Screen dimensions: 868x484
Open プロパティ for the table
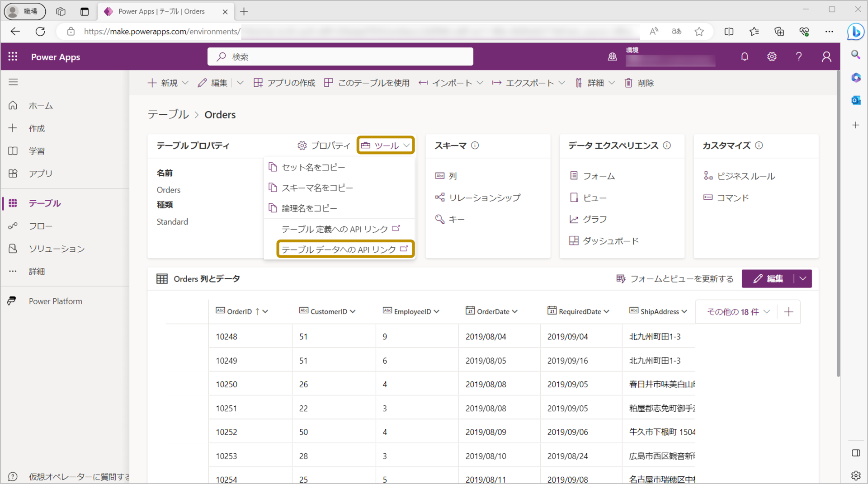(x=324, y=146)
